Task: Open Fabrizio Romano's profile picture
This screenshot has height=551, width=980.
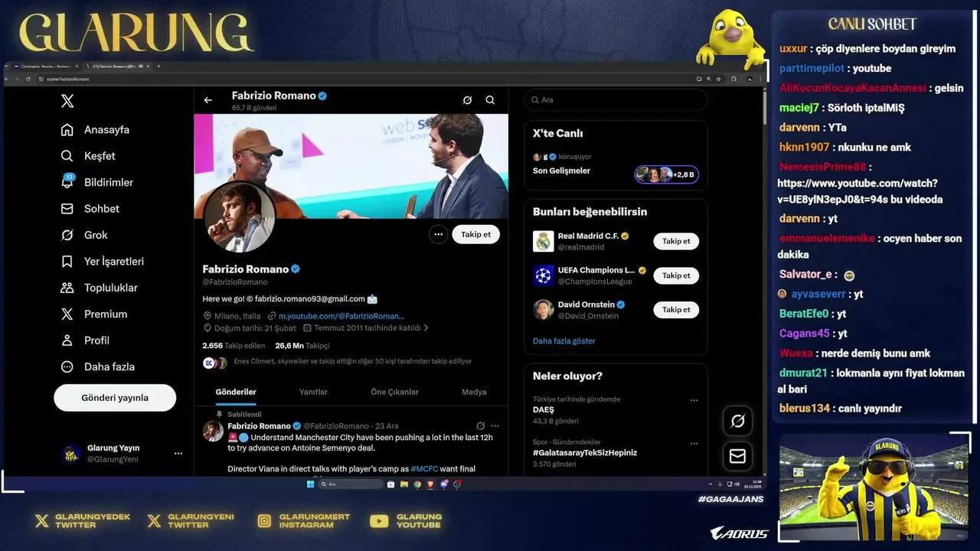Action: point(239,217)
